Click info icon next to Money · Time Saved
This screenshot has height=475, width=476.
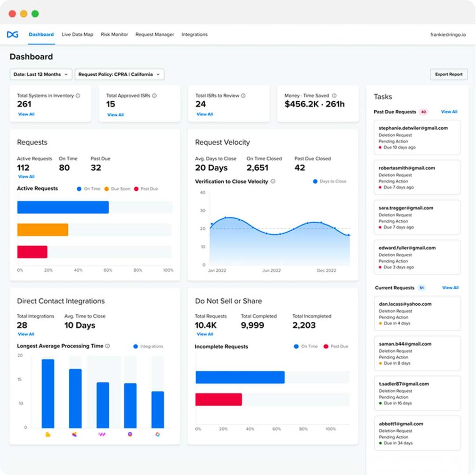pyautogui.click(x=334, y=96)
